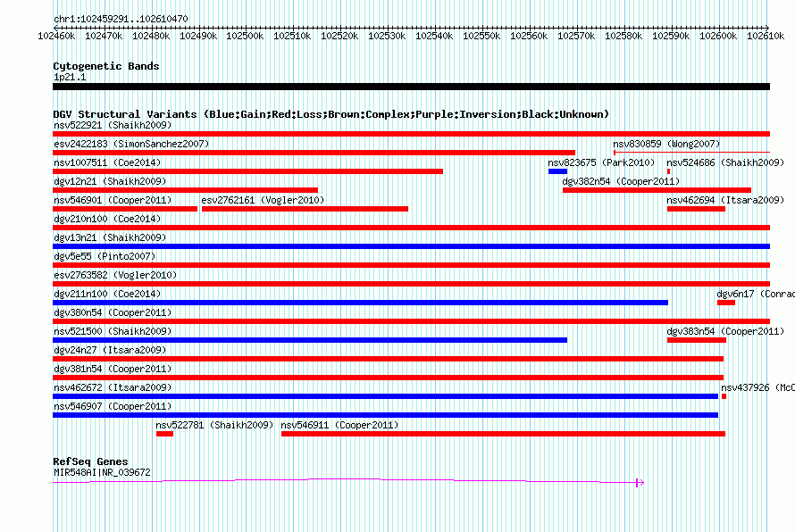Screen dimensions: 795x532
Task: Click the 102580k ruler tick label
Action: click(623, 36)
